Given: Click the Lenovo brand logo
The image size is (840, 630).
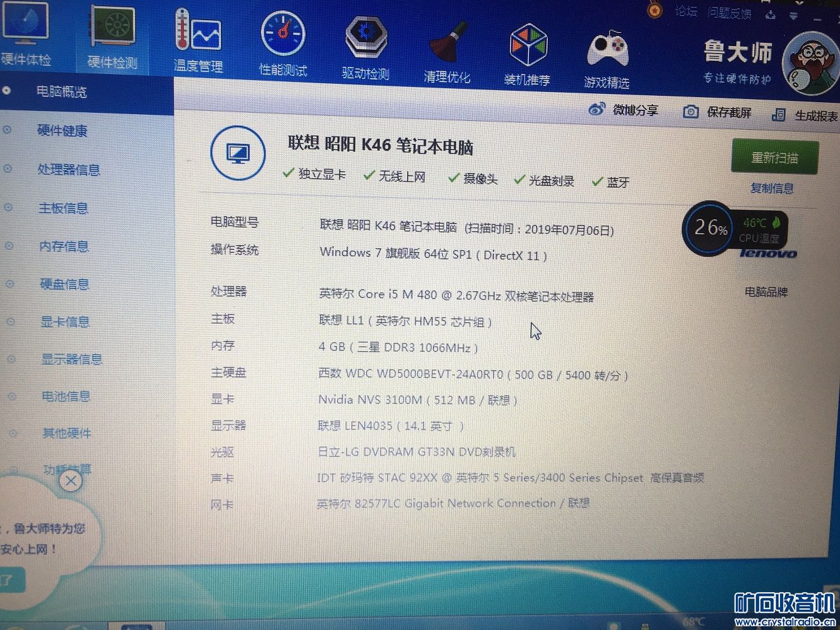Looking at the screenshot, I should (x=768, y=254).
